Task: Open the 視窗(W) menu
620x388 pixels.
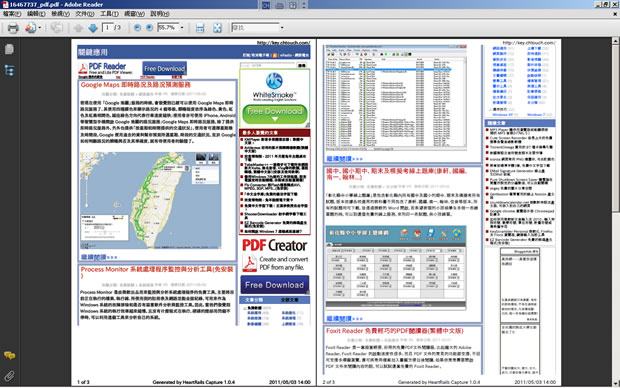Action: (x=134, y=14)
